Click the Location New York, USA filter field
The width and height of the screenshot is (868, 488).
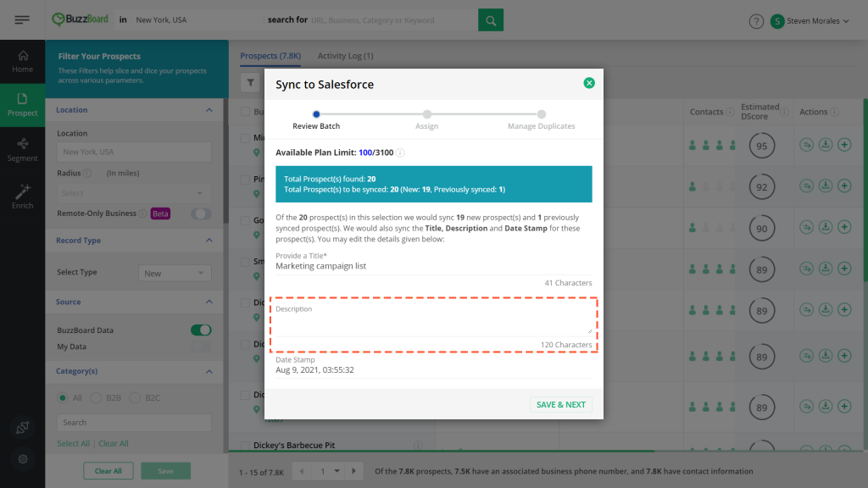134,152
